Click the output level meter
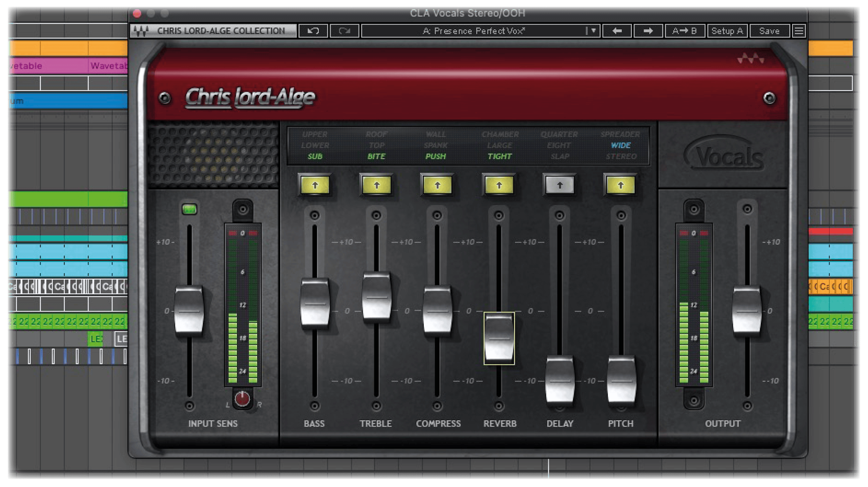This screenshot has width=868, height=487. tap(694, 304)
